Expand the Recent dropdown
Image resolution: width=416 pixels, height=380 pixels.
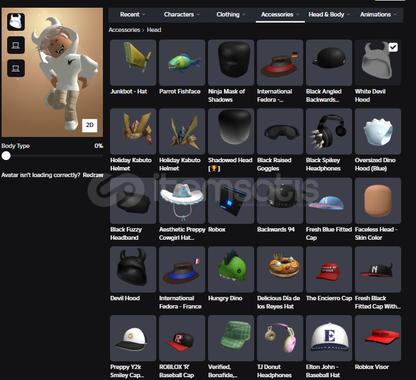132,15
